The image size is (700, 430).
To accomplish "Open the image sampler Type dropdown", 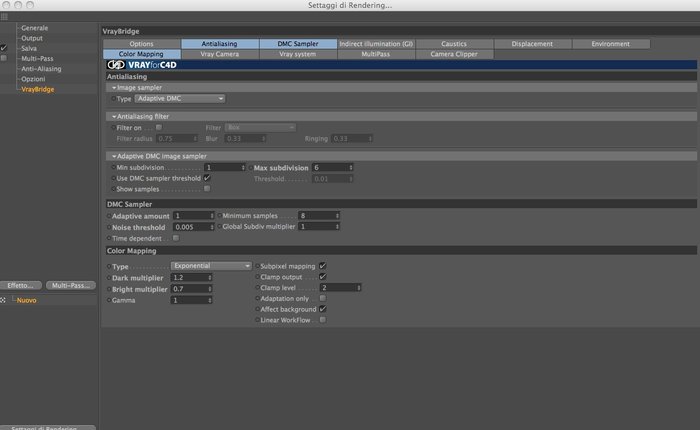I will click(180, 98).
